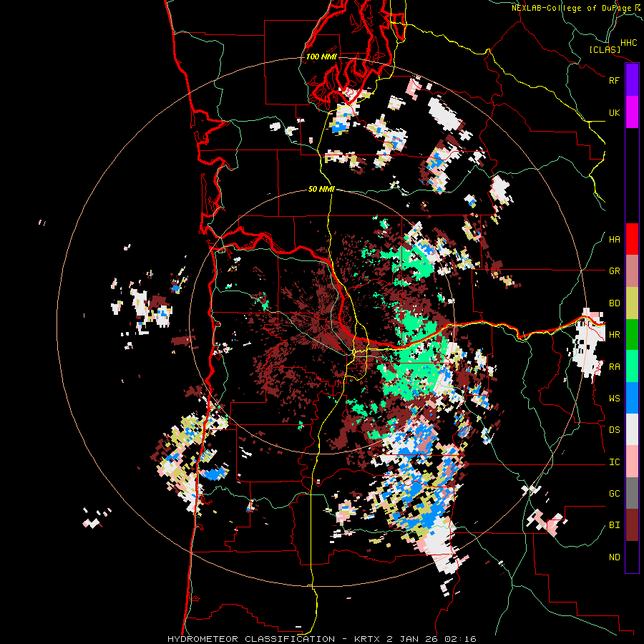Click the WS blue legend swatch
This screenshot has width=644, height=644.
[632, 398]
